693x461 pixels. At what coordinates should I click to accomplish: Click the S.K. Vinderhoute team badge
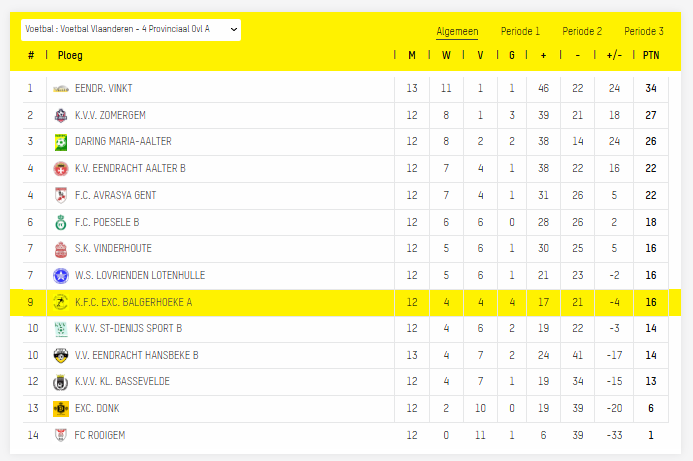tap(61, 249)
